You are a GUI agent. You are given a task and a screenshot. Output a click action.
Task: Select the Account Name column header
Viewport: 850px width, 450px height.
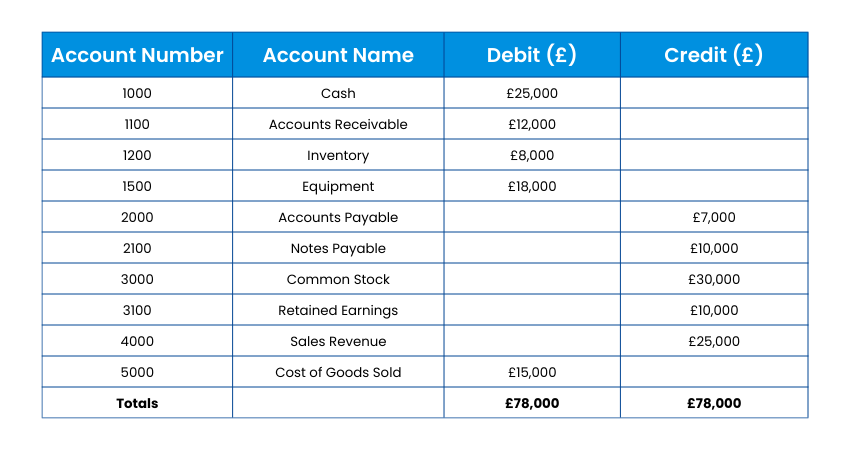click(x=338, y=55)
